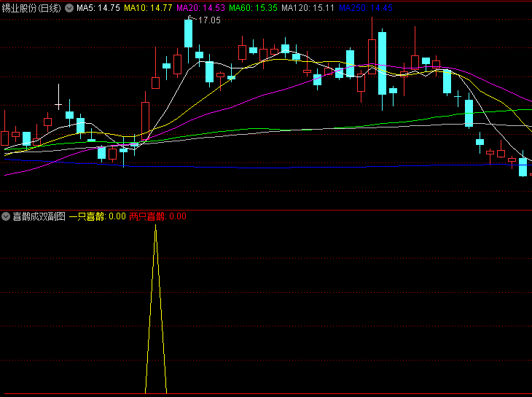Select the MA5: 14.75 label
The width and height of the screenshot is (532, 397).
coord(98,8)
